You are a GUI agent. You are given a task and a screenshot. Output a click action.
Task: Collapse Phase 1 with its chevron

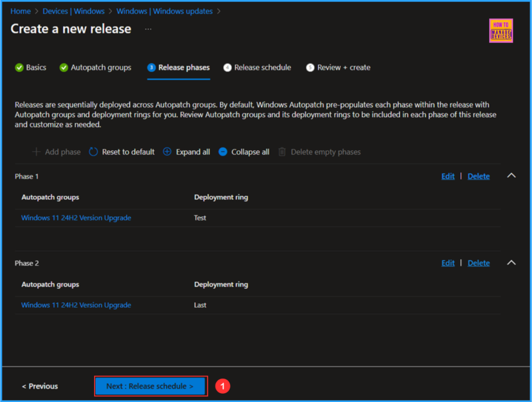511,176
